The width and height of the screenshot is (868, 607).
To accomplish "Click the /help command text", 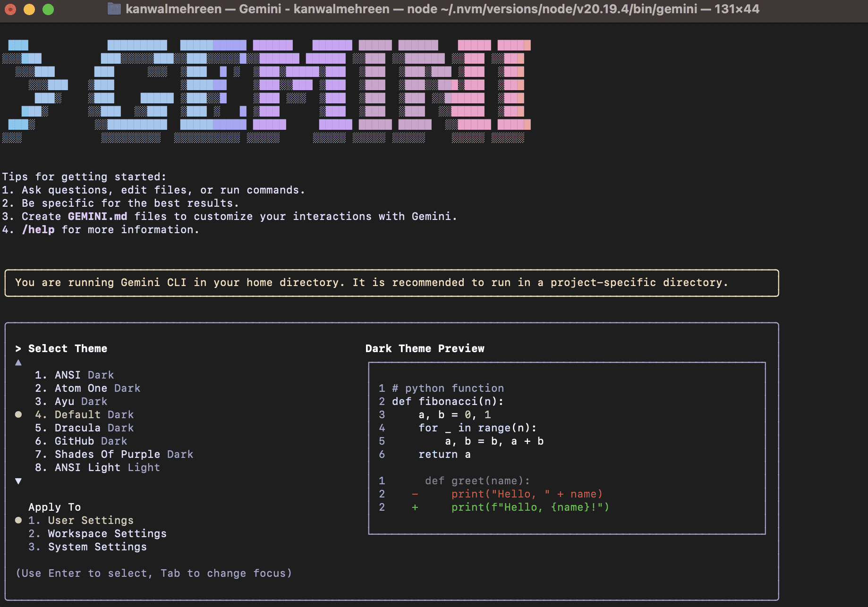I will pyautogui.click(x=39, y=229).
